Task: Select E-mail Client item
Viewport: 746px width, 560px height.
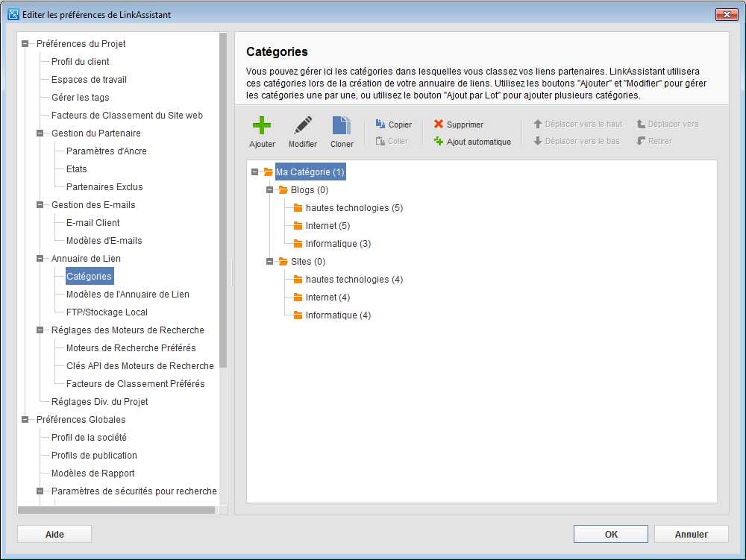Action: [93, 222]
